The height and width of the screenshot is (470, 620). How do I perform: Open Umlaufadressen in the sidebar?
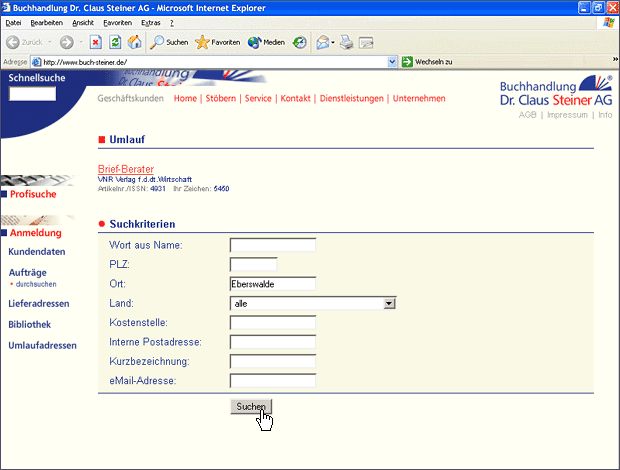point(42,345)
